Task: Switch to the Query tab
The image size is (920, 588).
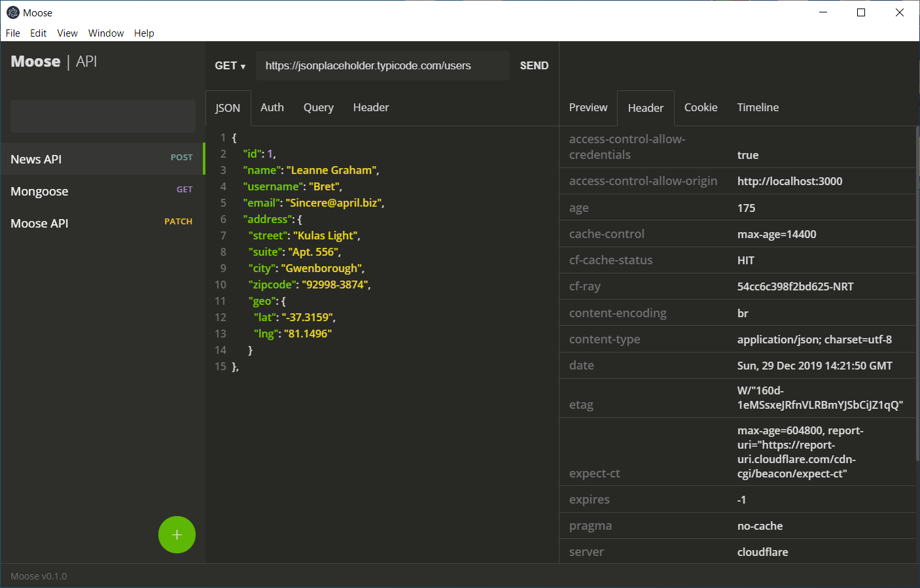Action: tap(318, 107)
